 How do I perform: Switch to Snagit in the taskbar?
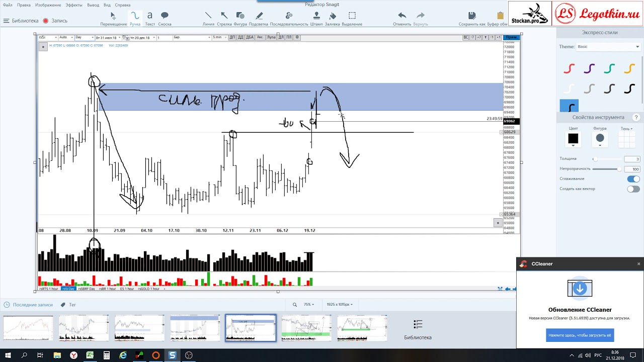tap(173, 355)
